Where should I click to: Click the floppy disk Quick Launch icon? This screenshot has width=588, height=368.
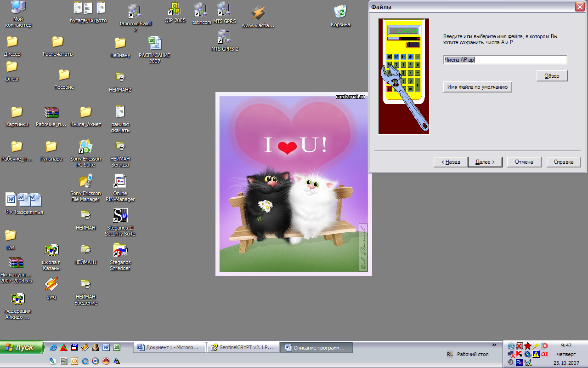point(74,348)
